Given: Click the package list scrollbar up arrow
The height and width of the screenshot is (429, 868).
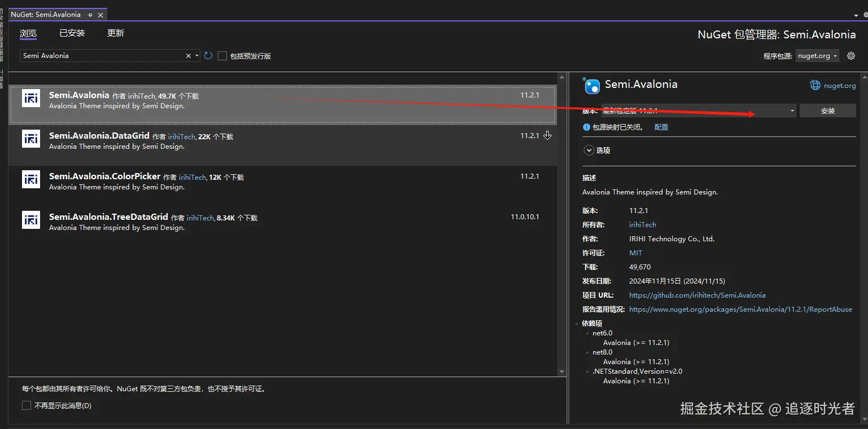Looking at the screenshot, I should [562, 77].
